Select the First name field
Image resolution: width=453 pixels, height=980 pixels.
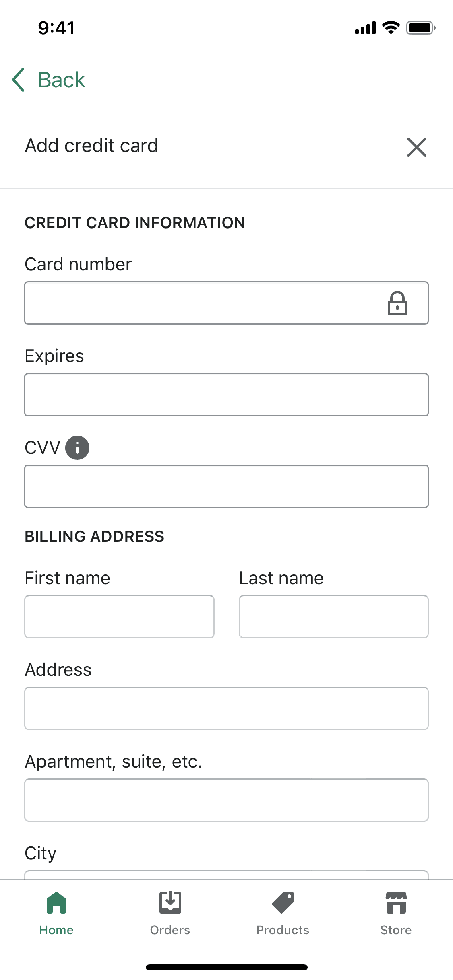(x=119, y=617)
